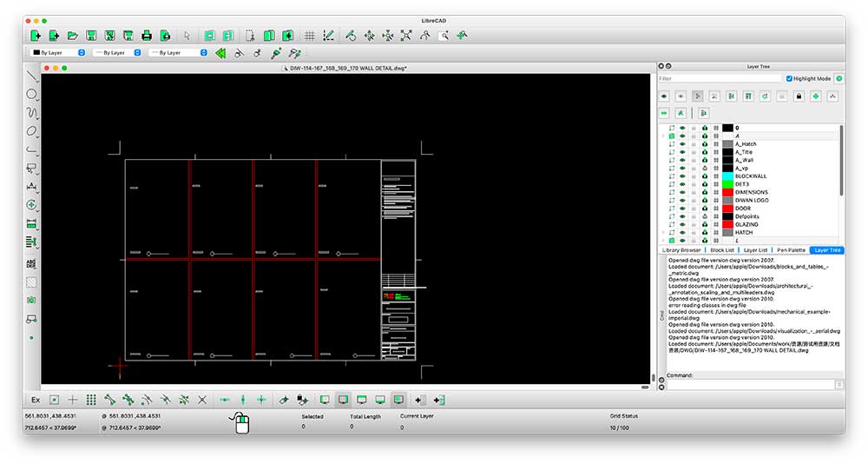The height and width of the screenshot is (464, 868).
Task: Select the Line tool in the left toolbar
Action: (x=32, y=76)
